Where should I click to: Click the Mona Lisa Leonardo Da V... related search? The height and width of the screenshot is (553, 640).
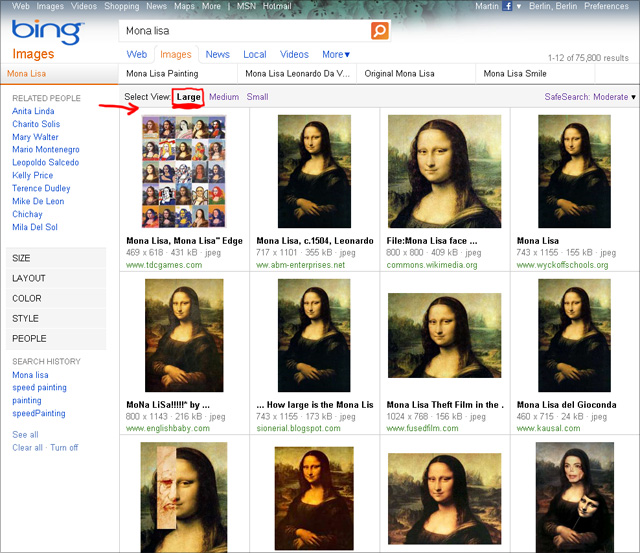(x=297, y=74)
